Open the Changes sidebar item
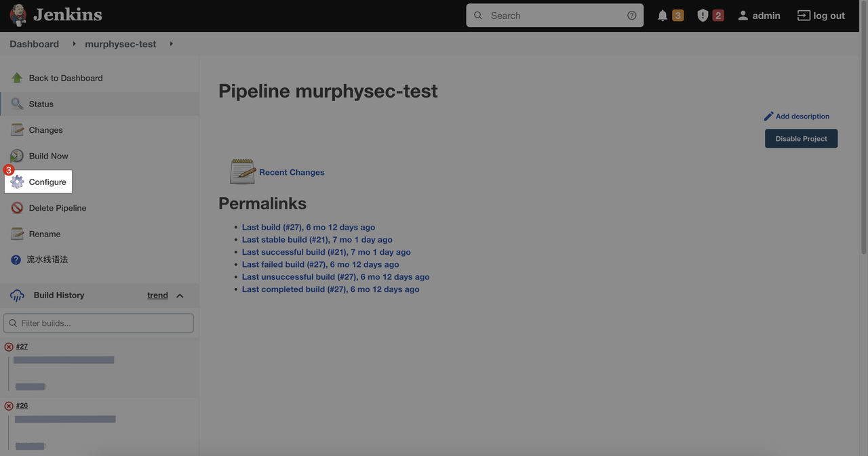Image resolution: width=868 pixels, height=456 pixels. tap(45, 130)
